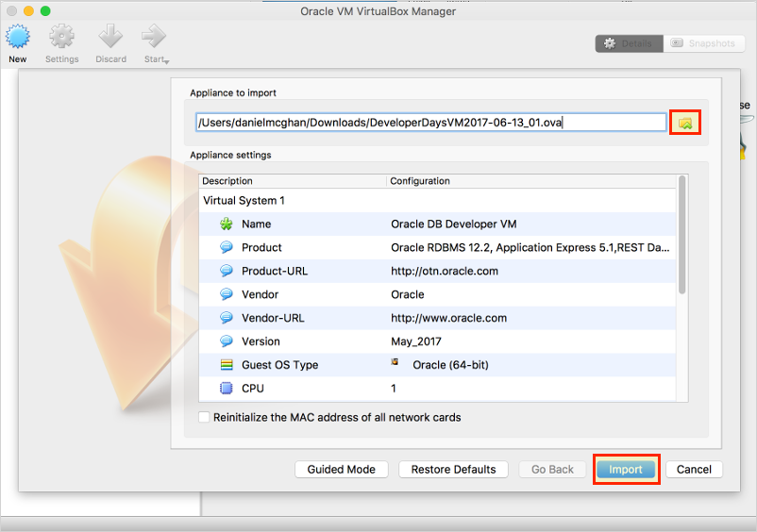The width and height of the screenshot is (757, 532).
Task: Select the Product-URL row value
Action: pos(445,271)
